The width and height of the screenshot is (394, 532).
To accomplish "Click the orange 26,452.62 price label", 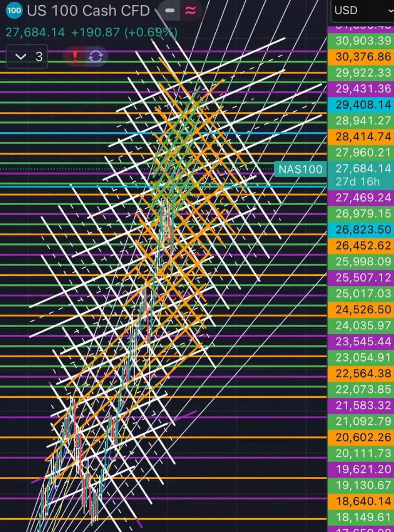I will (x=360, y=245).
